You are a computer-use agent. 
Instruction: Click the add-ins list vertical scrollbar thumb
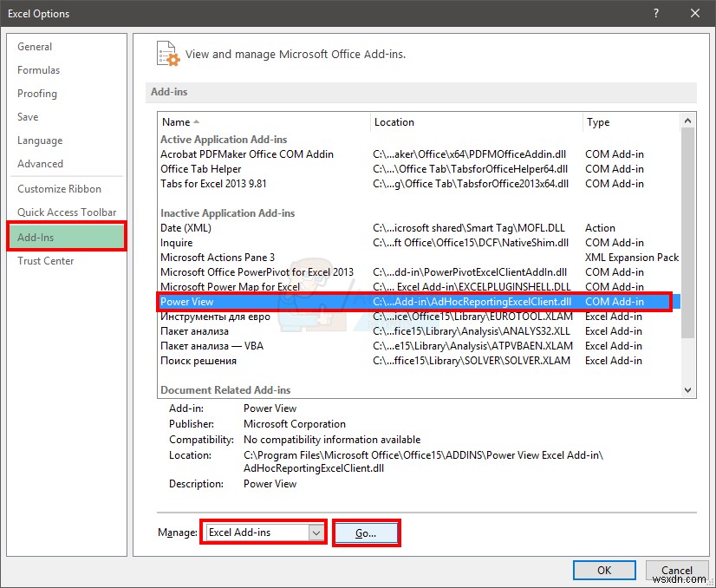pos(687,233)
